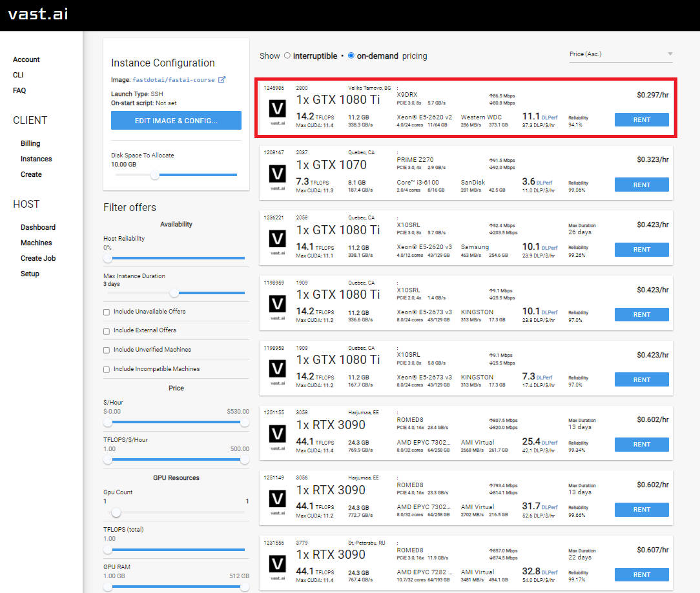
Task: Enable Include Unavailable Offers checkbox
Action: pyautogui.click(x=107, y=312)
